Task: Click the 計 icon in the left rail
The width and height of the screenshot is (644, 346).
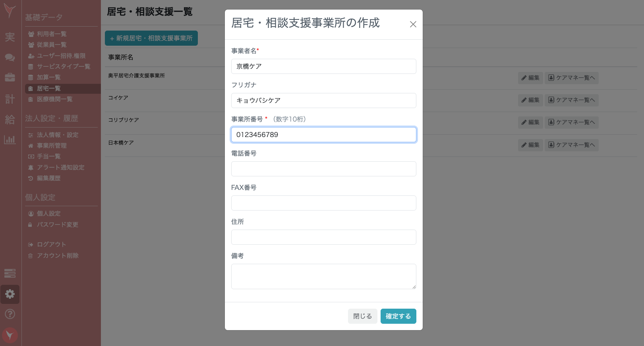Action: coord(10,99)
